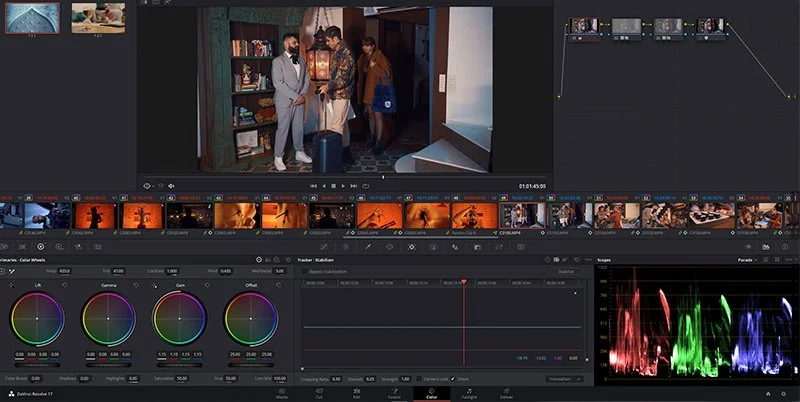This screenshot has width=800, height=402.
Task: Click the Stop button in viewer transport
Action: tap(334, 186)
